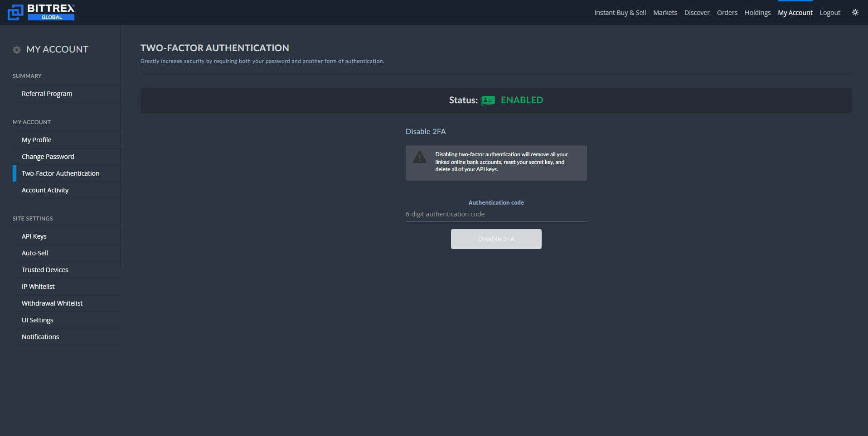
Task: Click the Bittrex Global logo
Action: 41,12
